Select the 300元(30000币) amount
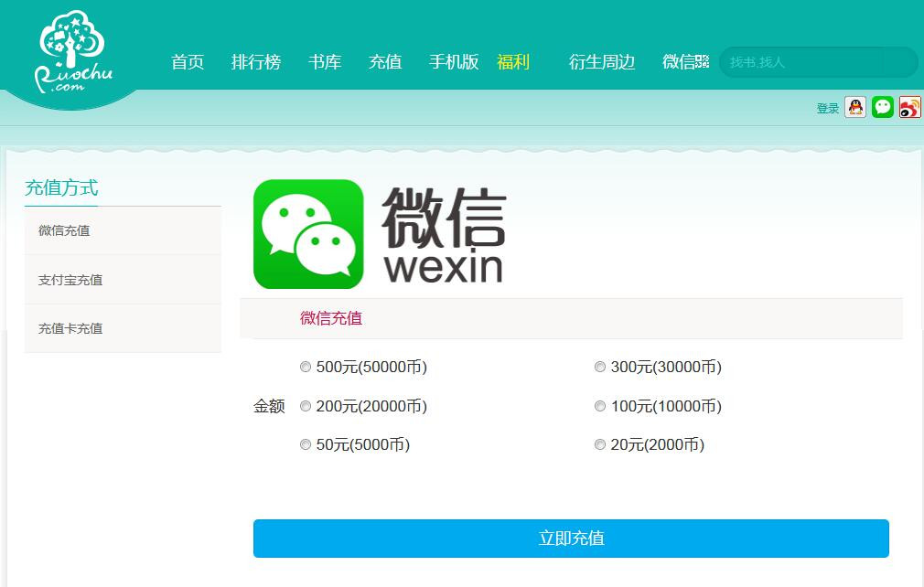 click(600, 367)
